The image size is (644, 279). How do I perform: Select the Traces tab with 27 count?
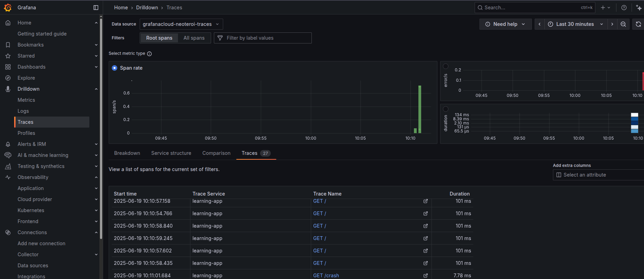256,153
